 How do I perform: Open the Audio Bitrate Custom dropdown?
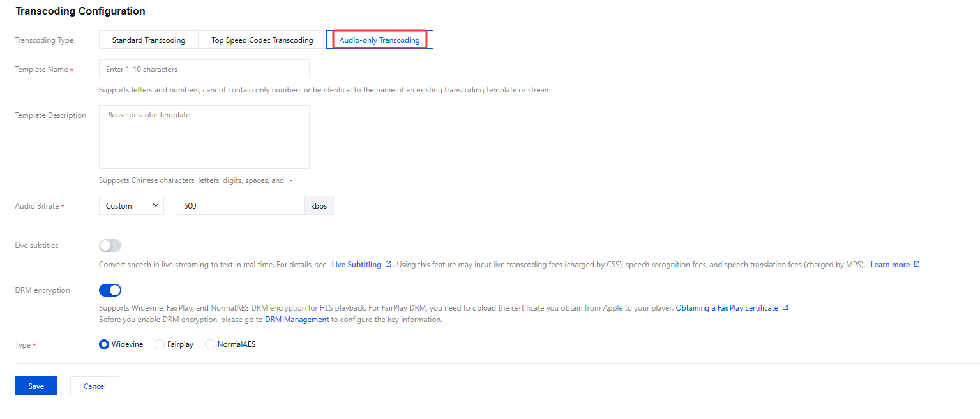132,205
